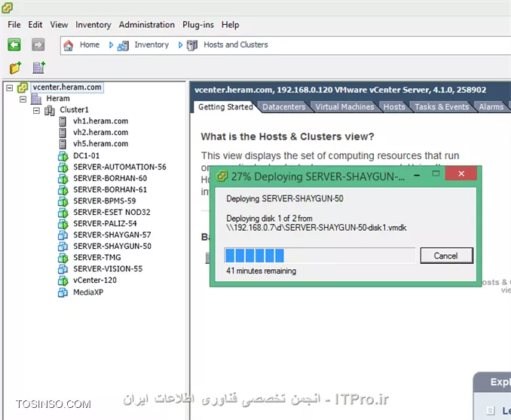Select SERVER-PALIZ-54 in the tree
Screen dimensions: 511x420
click(105, 224)
